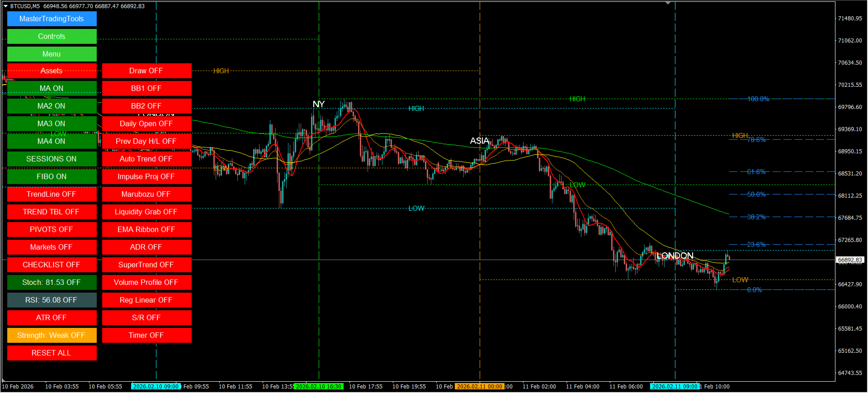Select the 100.0% Fibonacci level label
Viewport: 868px width, 393px height.
[x=758, y=99]
